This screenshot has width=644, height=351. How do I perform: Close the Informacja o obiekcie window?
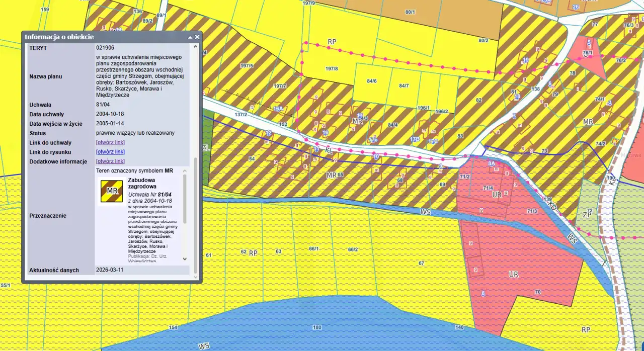pyautogui.click(x=197, y=37)
